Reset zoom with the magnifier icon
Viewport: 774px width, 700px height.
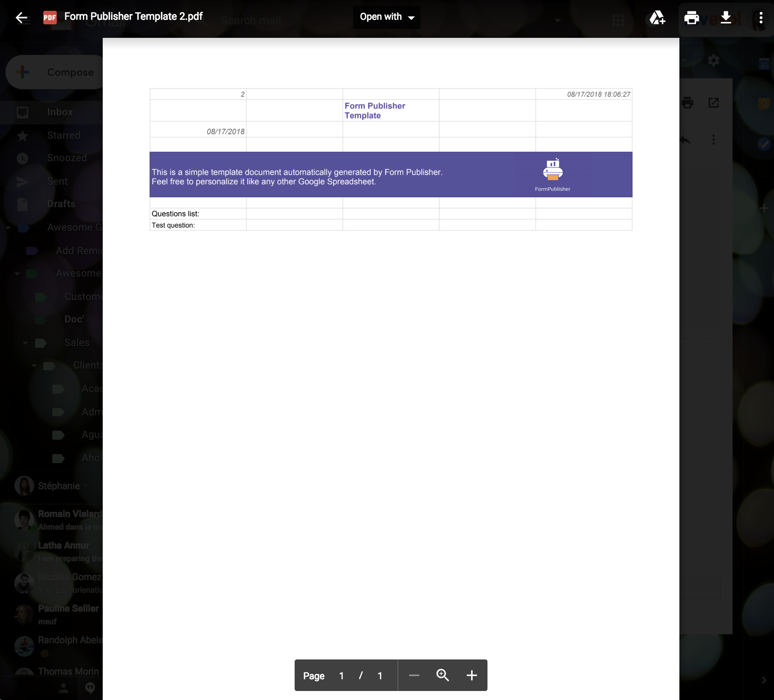(443, 675)
